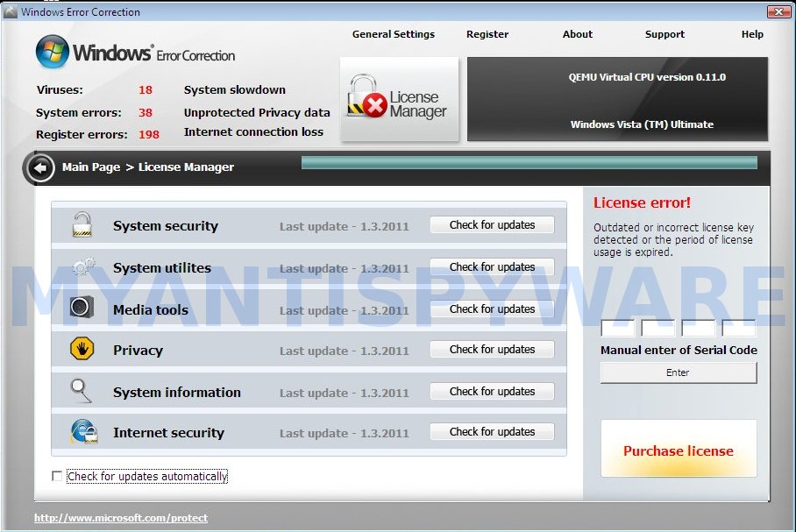Open the Register menu

487,34
